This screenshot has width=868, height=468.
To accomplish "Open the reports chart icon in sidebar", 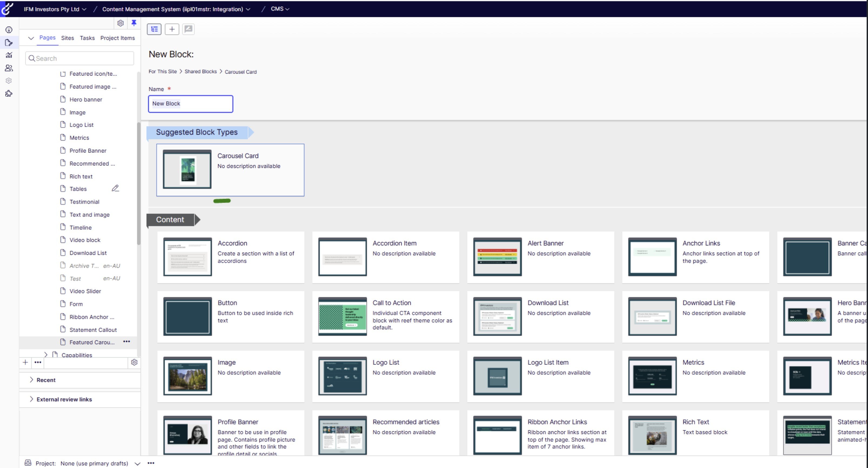I will click(x=9, y=55).
